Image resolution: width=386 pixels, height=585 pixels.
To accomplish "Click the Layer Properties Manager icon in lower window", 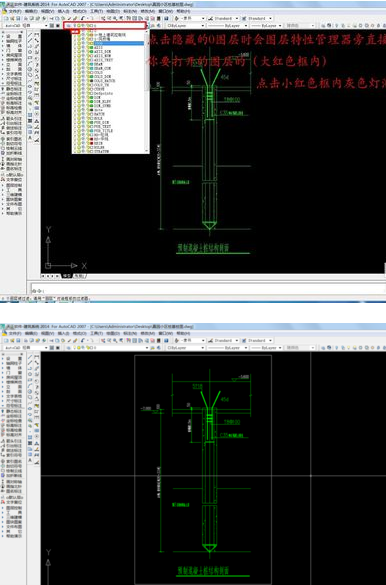I will [x=69, y=348].
